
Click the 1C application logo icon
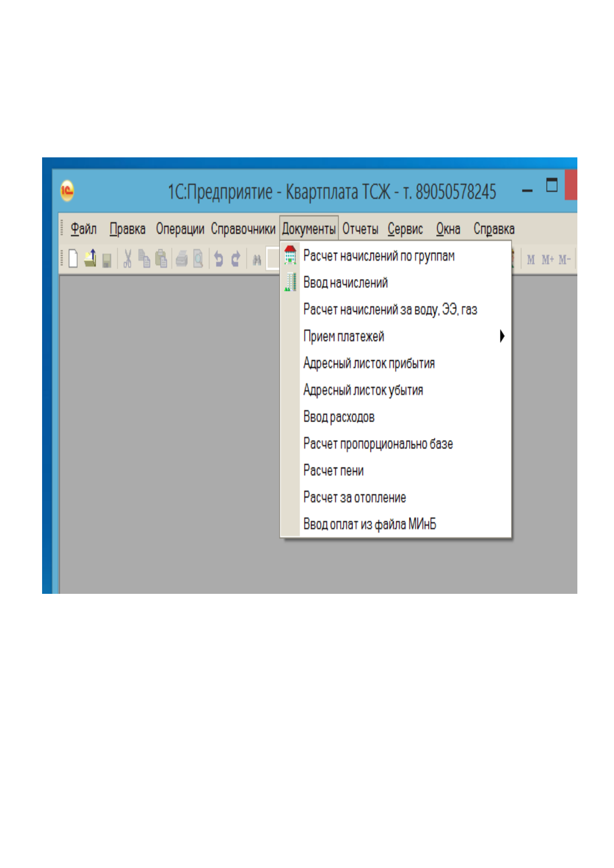click(x=67, y=191)
